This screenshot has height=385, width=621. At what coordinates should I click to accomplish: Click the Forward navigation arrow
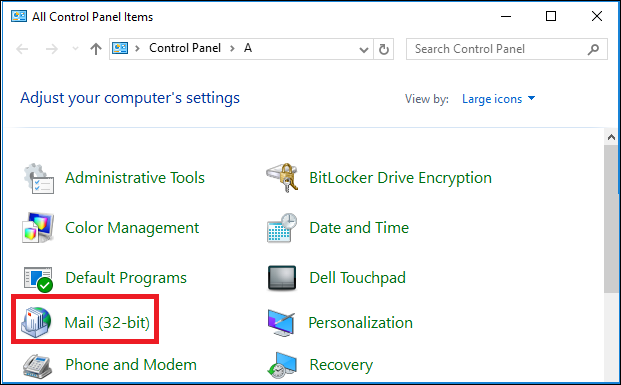pyautogui.click(x=51, y=49)
